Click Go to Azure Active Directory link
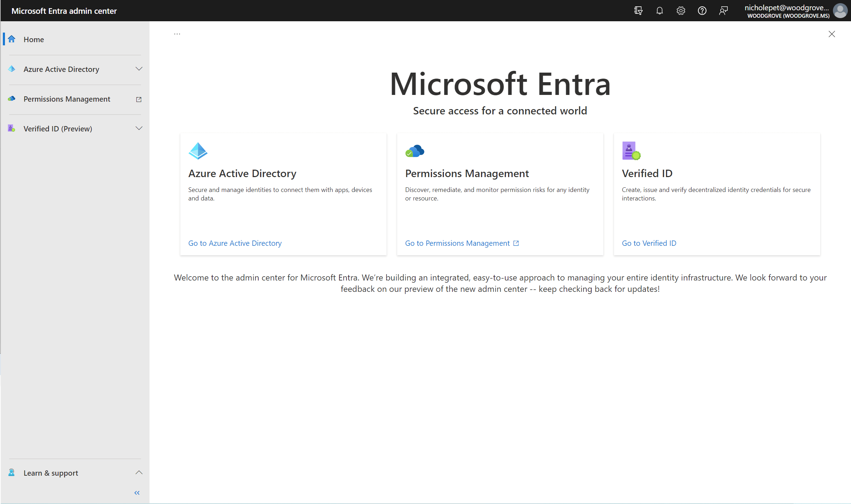This screenshot has height=504, width=851. pos(235,243)
